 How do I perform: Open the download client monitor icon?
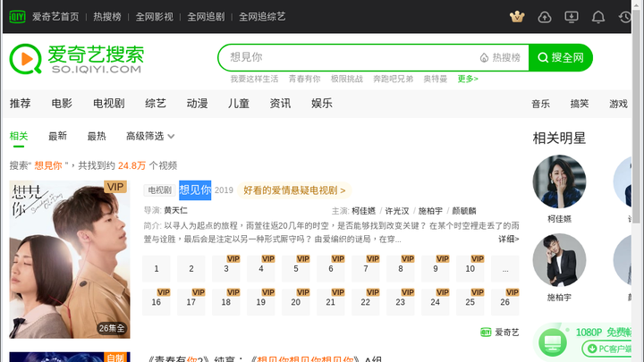[572, 17]
